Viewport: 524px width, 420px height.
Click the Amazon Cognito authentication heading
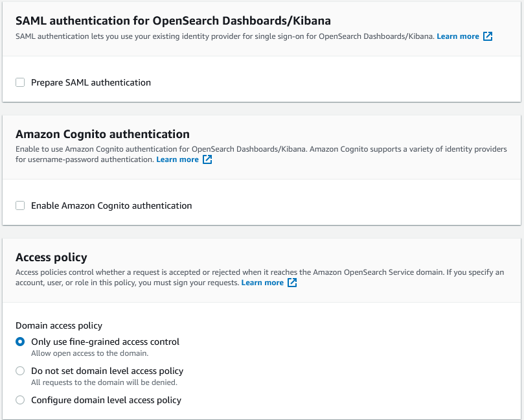pos(102,134)
